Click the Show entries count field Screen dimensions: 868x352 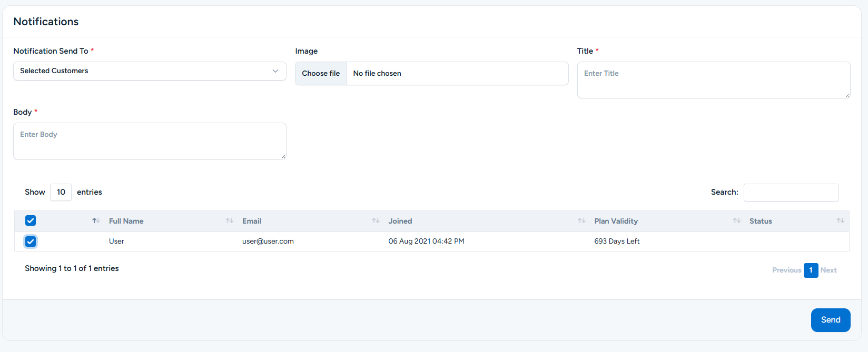(61, 193)
